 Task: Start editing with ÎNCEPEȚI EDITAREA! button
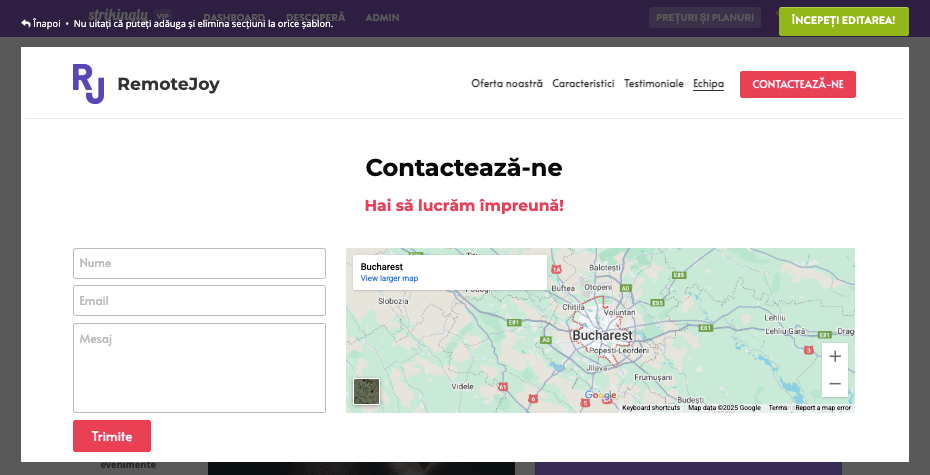(x=843, y=21)
